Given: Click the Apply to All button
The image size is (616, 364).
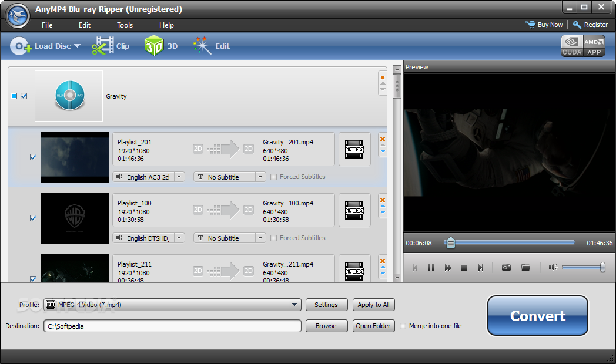Looking at the screenshot, I should 374,305.
